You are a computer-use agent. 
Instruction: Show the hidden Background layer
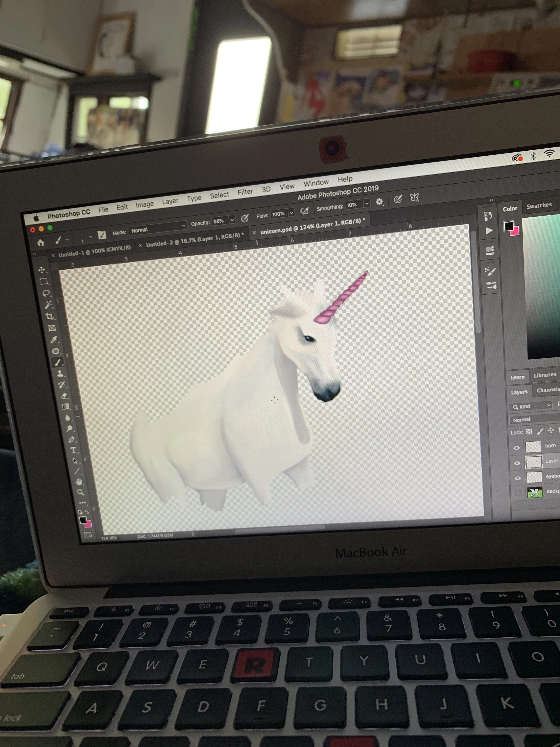click(x=519, y=493)
